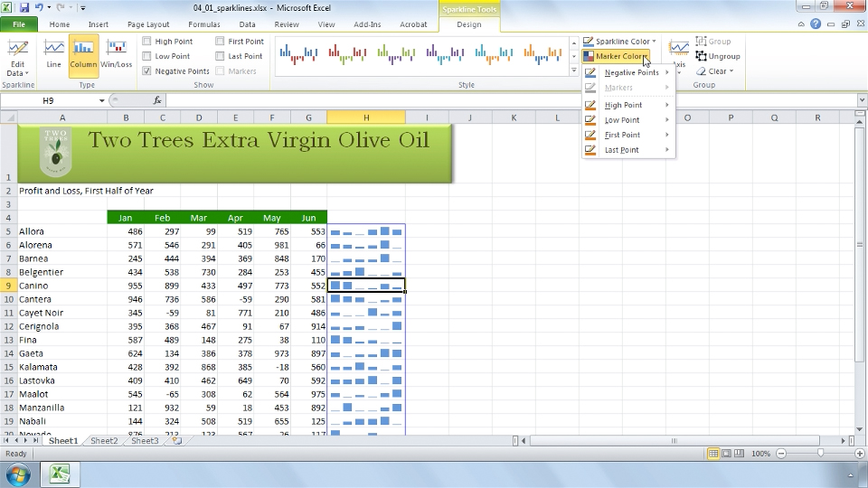The image size is (868, 488).
Task: Choose the red sparkline style thumbnail
Action: pos(347,54)
